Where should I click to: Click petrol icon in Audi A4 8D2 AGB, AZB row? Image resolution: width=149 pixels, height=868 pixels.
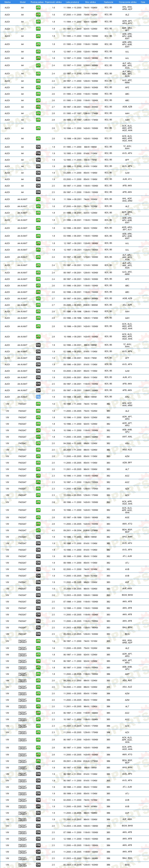(38, 107)
